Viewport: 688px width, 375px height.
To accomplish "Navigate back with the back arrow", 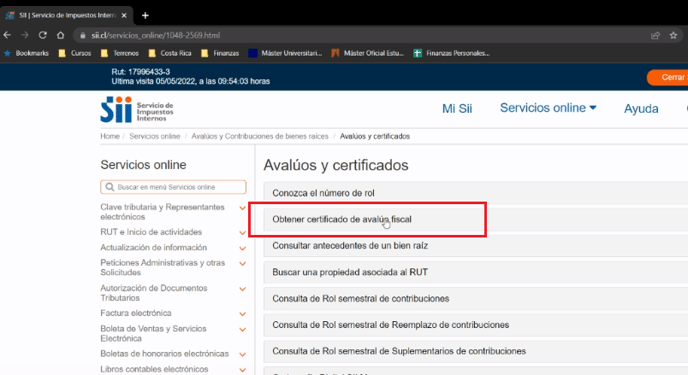I will pos(7,35).
